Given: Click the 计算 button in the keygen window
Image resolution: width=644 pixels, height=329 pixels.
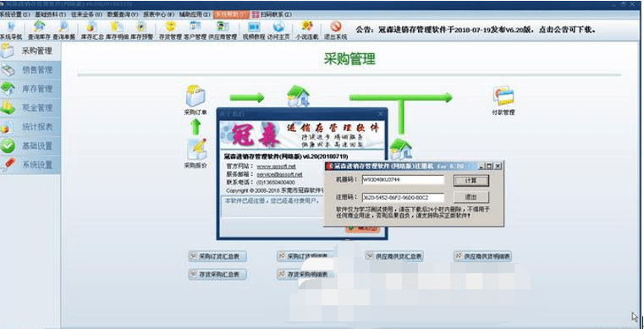Looking at the screenshot, I should coord(471,180).
